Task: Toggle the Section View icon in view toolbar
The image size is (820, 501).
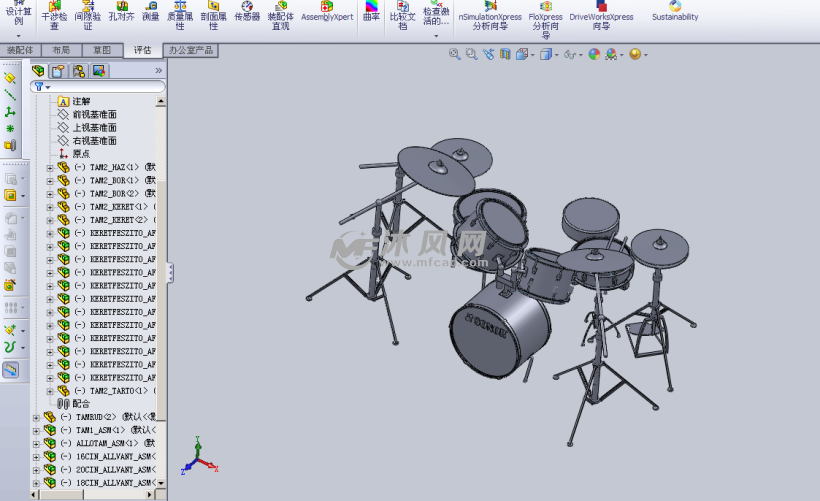Action: (507, 55)
